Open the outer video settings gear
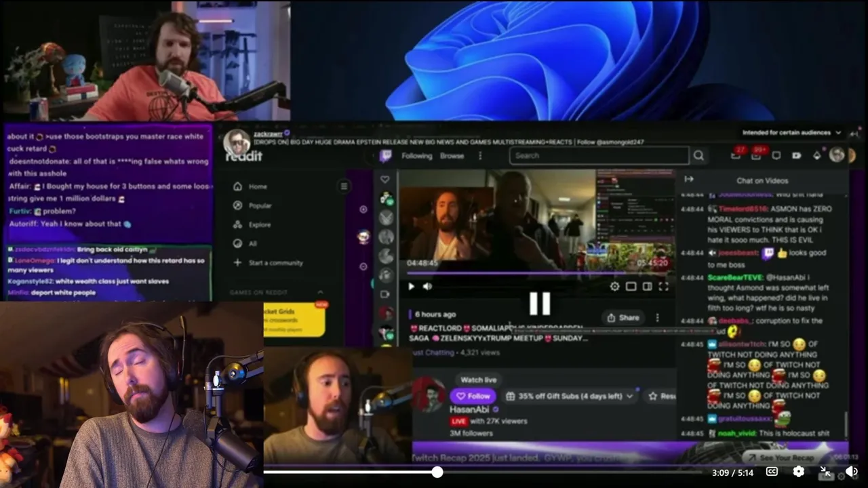 coord(799,472)
